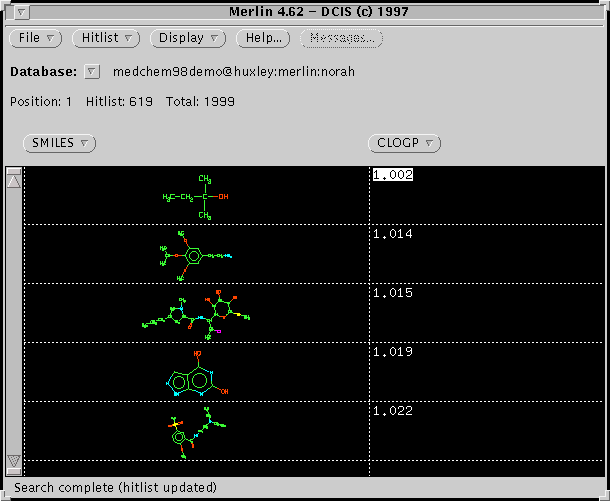Select the third molecule structure thumbnail
The height and width of the screenshot is (501, 610).
tap(200, 312)
